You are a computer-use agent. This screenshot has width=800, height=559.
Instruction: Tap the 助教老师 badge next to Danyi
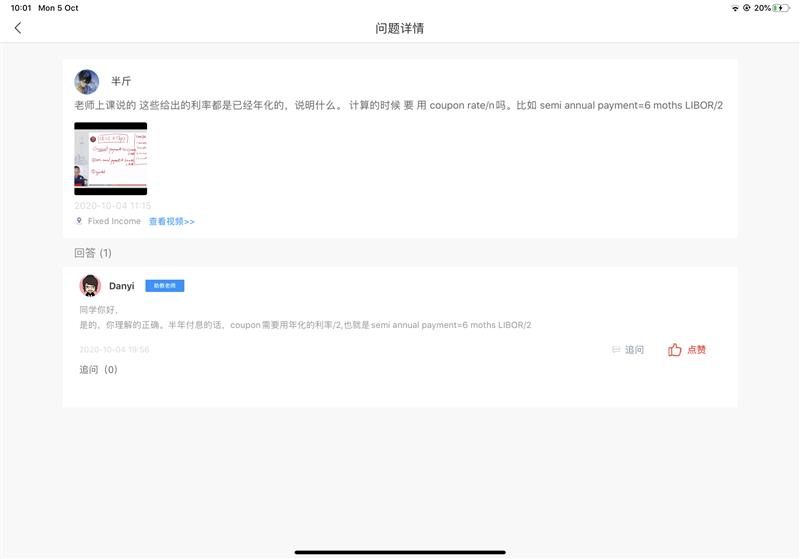pyautogui.click(x=164, y=286)
